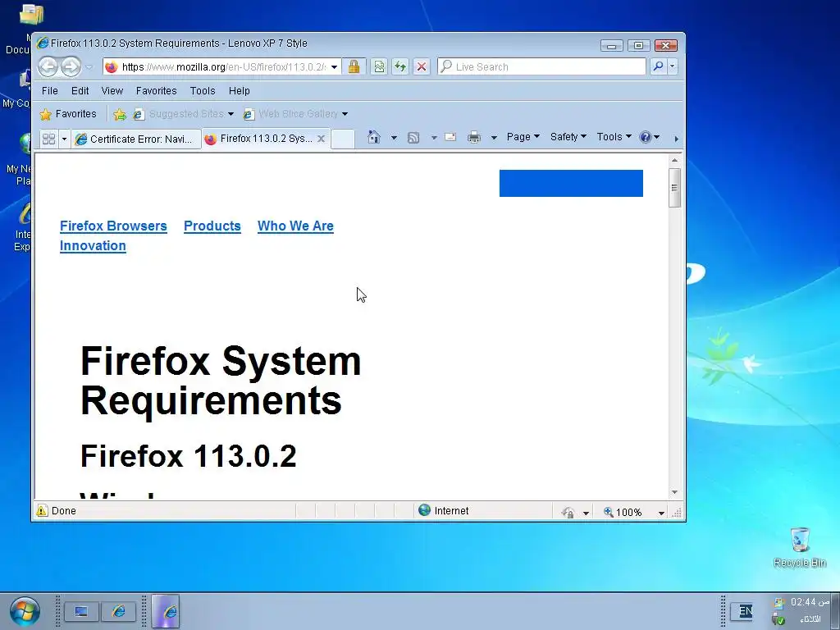Select the Internet Explorer taskbar button
The image size is (840, 630).
[166, 611]
